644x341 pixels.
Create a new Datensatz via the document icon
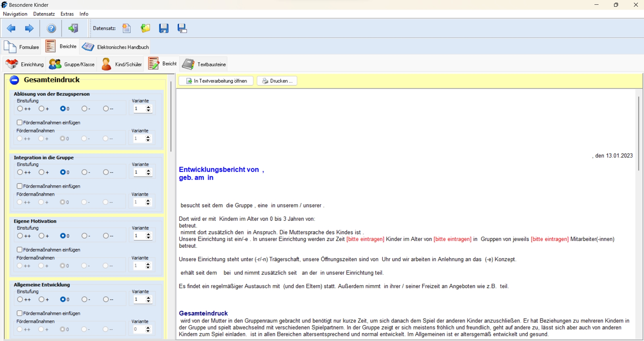point(127,28)
